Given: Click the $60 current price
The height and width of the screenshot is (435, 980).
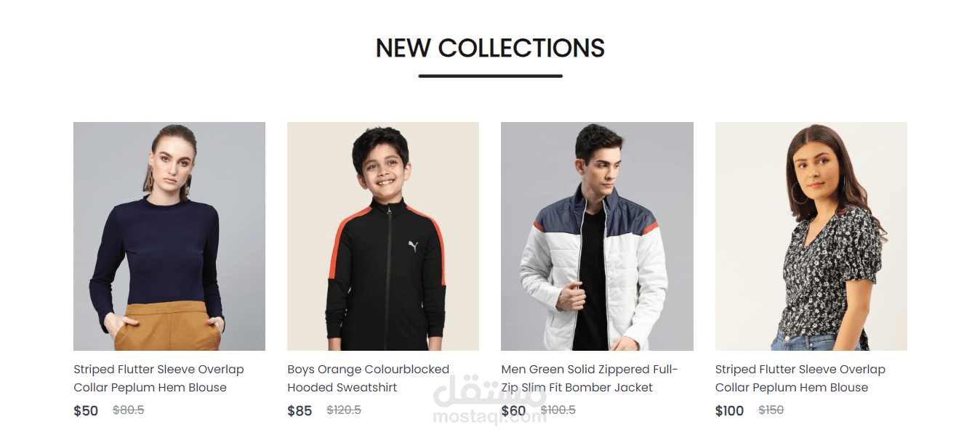Looking at the screenshot, I should coord(513,411).
